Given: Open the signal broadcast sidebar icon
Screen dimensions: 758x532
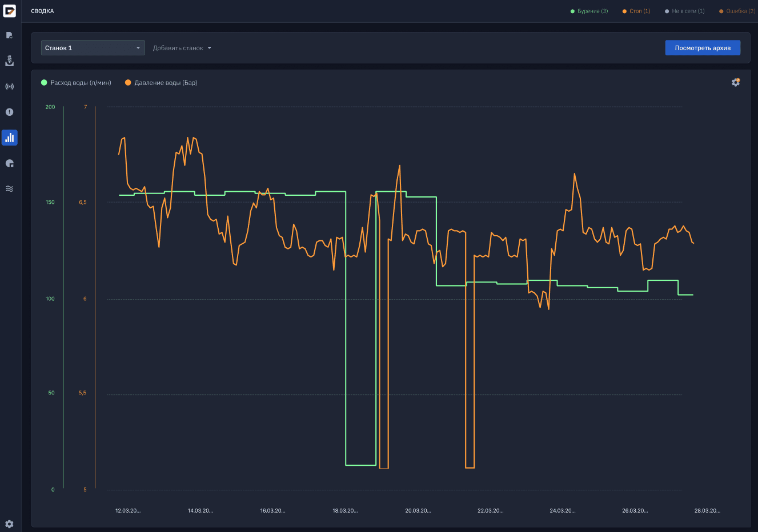Looking at the screenshot, I should (x=10, y=87).
